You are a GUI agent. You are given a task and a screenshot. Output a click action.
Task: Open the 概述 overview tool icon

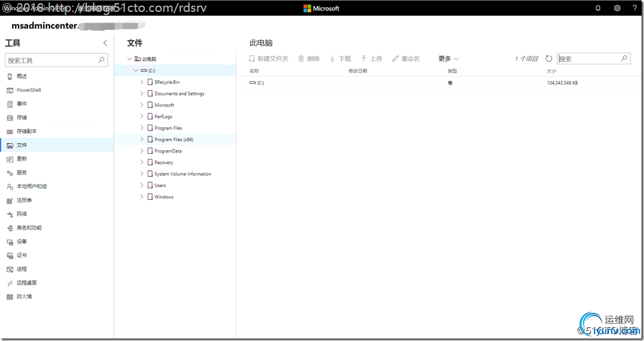pyautogui.click(x=10, y=76)
